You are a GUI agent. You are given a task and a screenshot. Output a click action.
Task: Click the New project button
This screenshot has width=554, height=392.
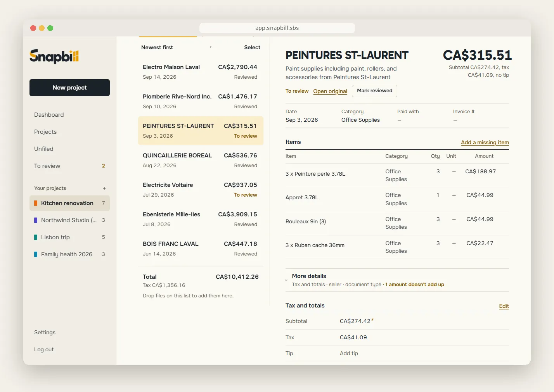tap(69, 88)
